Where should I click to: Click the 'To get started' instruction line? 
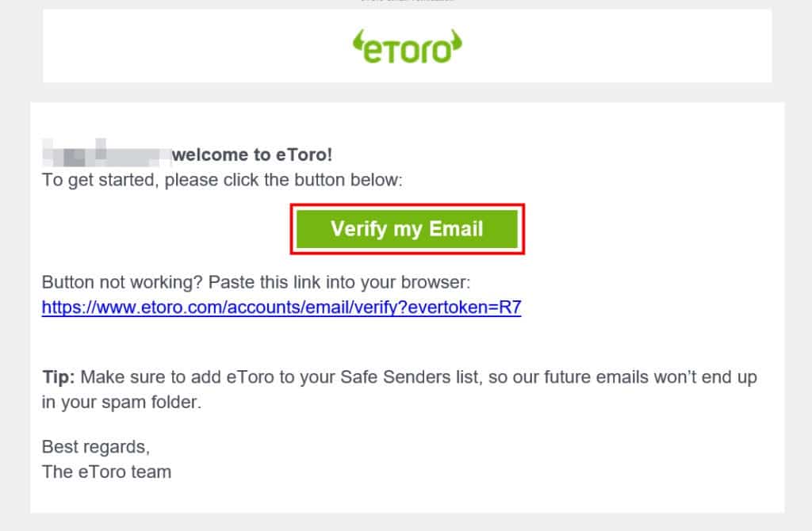tap(223, 180)
